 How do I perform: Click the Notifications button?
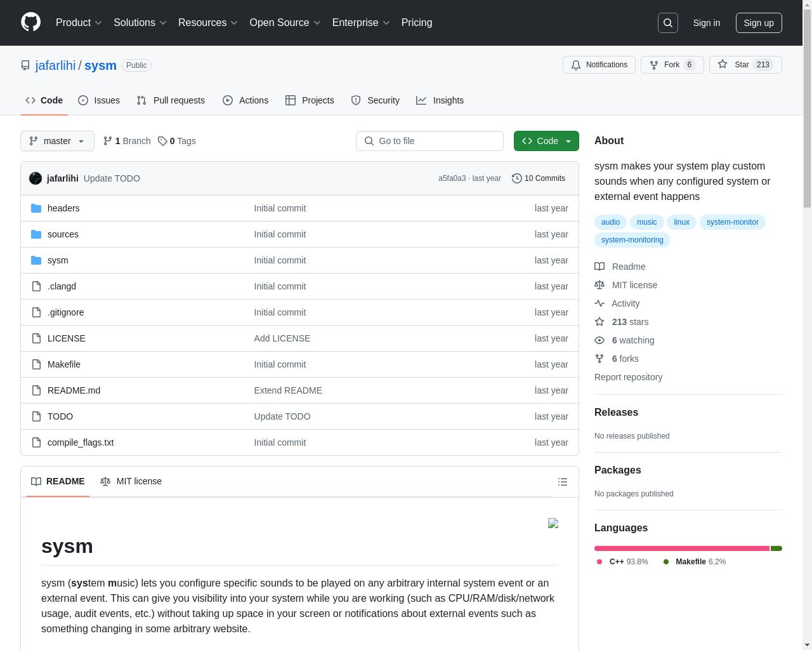(x=599, y=65)
